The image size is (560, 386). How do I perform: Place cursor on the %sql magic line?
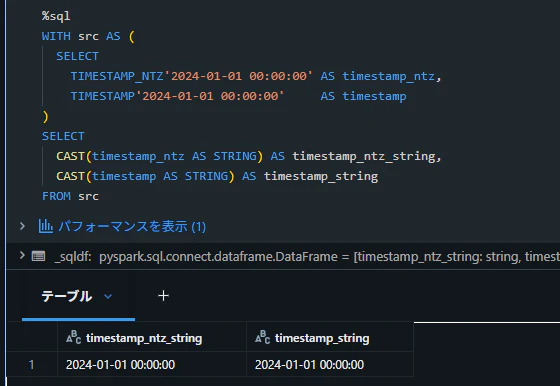56,16
